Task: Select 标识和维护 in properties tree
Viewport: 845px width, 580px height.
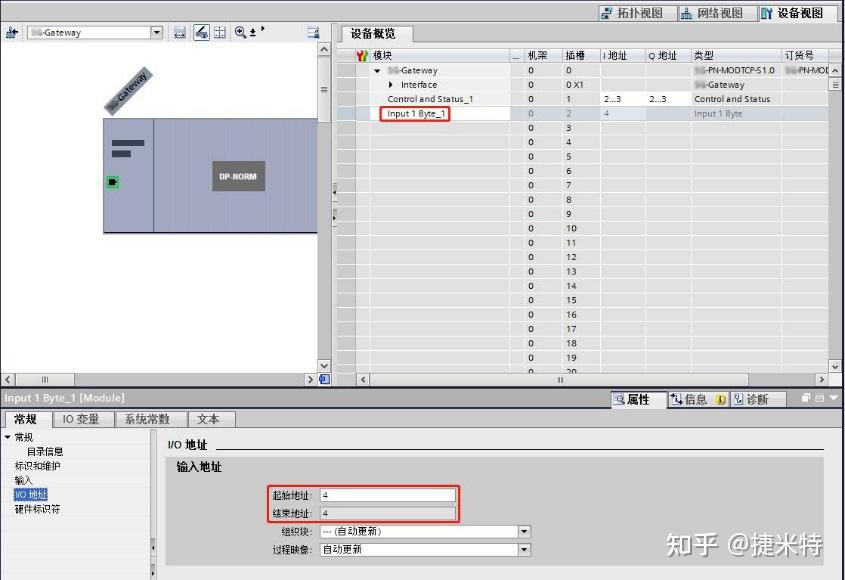Action: pos(37,466)
